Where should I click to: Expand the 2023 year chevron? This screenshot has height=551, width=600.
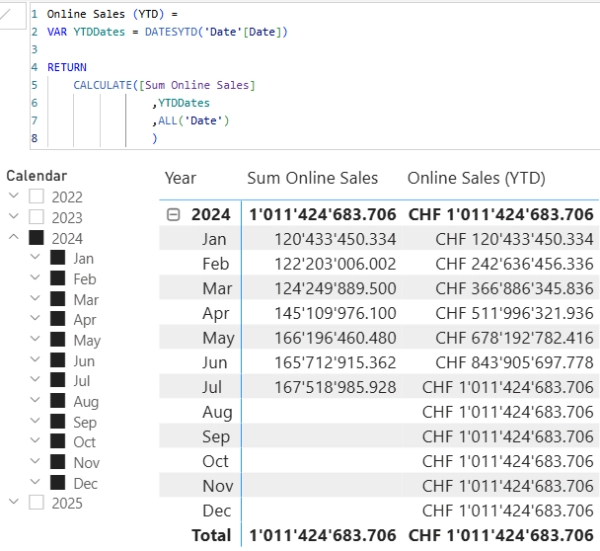pyautogui.click(x=14, y=217)
